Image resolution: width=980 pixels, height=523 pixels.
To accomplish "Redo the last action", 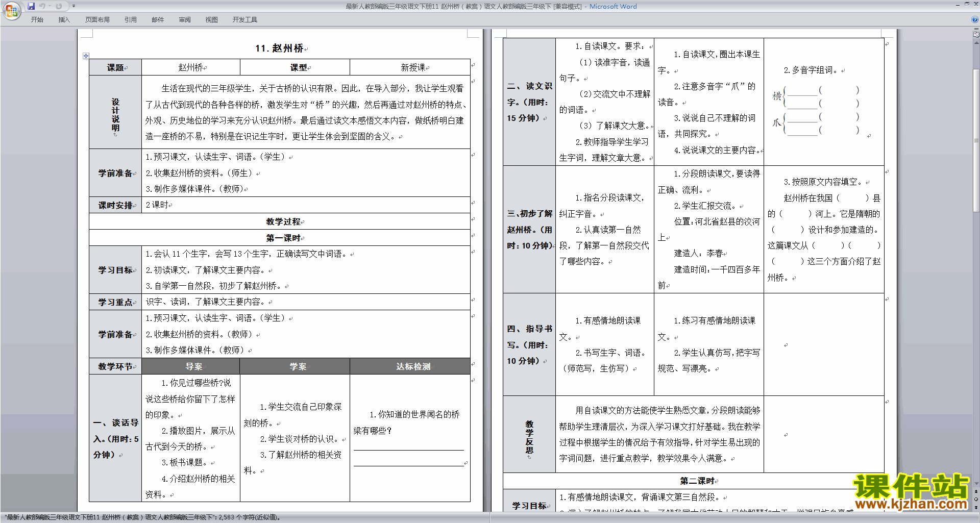I will [x=59, y=6].
